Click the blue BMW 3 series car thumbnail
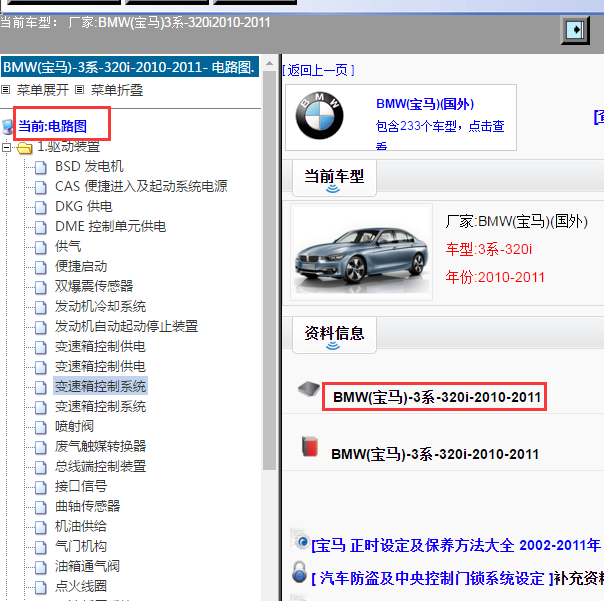Viewport: 604px width, 601px height. coord(361,252)
